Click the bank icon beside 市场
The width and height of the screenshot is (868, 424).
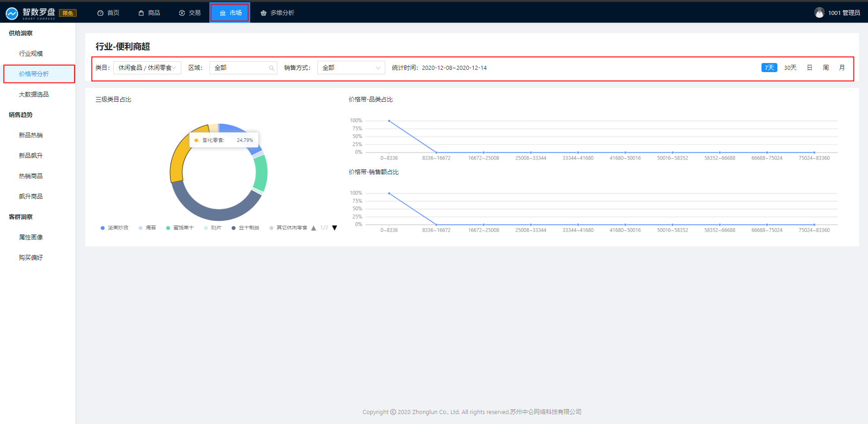point(223,13)
